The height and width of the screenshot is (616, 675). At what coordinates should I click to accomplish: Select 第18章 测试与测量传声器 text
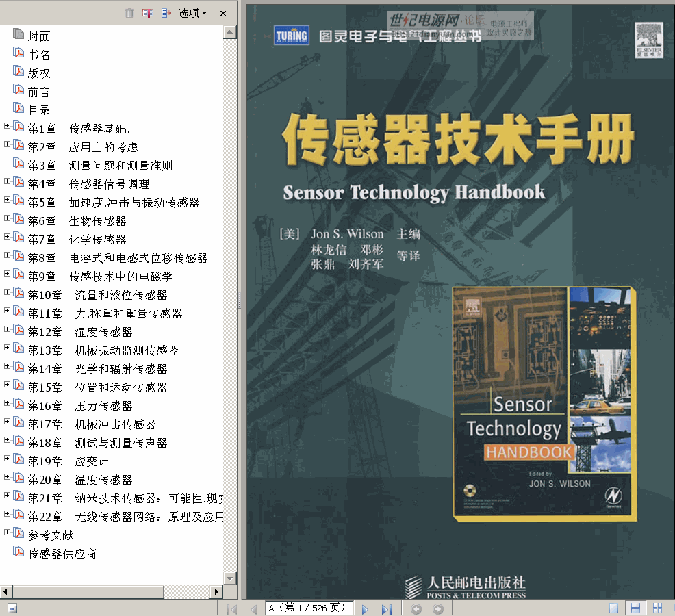[98, 443]
